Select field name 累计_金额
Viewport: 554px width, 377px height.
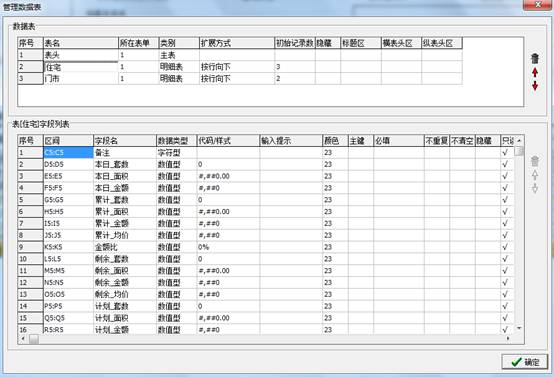click(125, 223)
